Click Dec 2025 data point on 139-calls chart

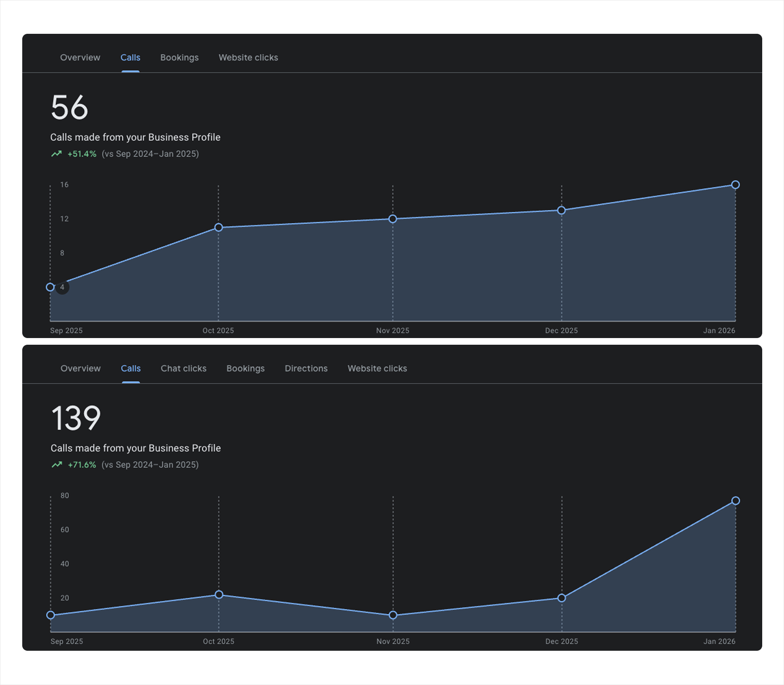(562, 598)
